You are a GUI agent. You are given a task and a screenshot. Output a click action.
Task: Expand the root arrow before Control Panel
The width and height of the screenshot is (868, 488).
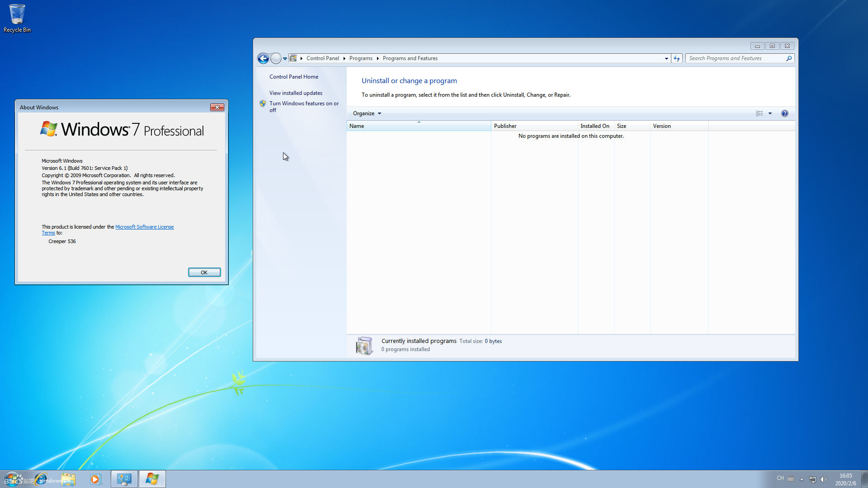301,58
